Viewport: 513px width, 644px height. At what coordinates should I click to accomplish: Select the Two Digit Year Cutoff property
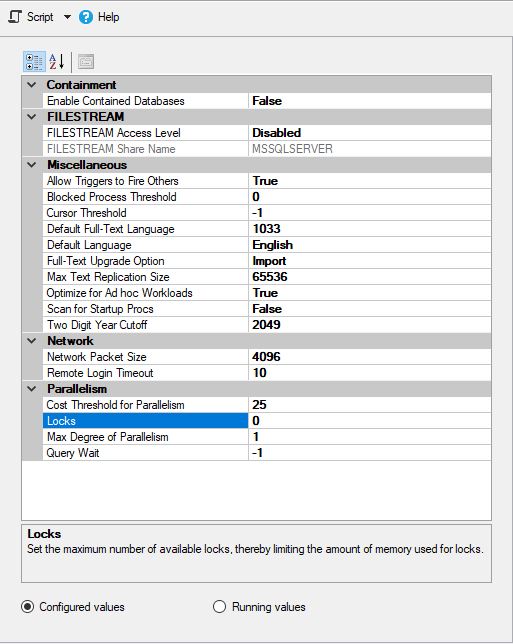(145, 325)
